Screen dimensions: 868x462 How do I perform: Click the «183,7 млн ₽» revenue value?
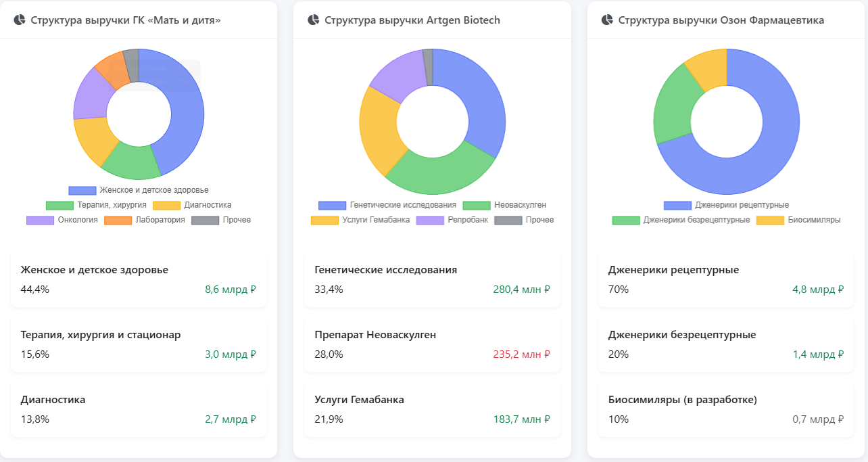point(522,419)
